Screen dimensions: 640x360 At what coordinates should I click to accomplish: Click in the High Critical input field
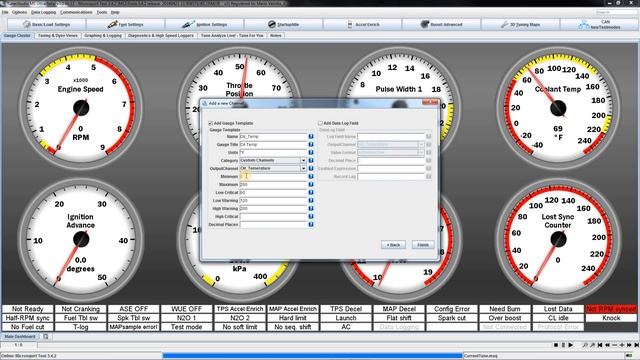pyautogui.click(x=273, y=216)
